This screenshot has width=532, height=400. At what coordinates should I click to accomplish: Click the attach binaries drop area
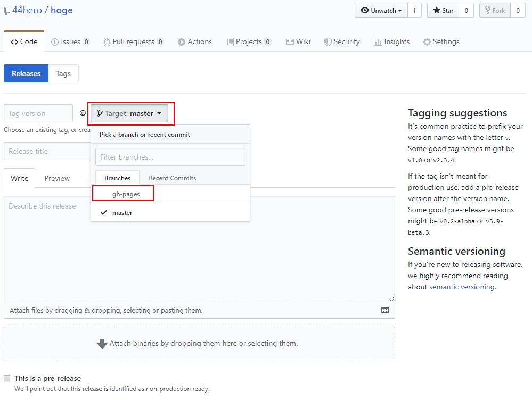pyautogui.click(x=200, y=344)
